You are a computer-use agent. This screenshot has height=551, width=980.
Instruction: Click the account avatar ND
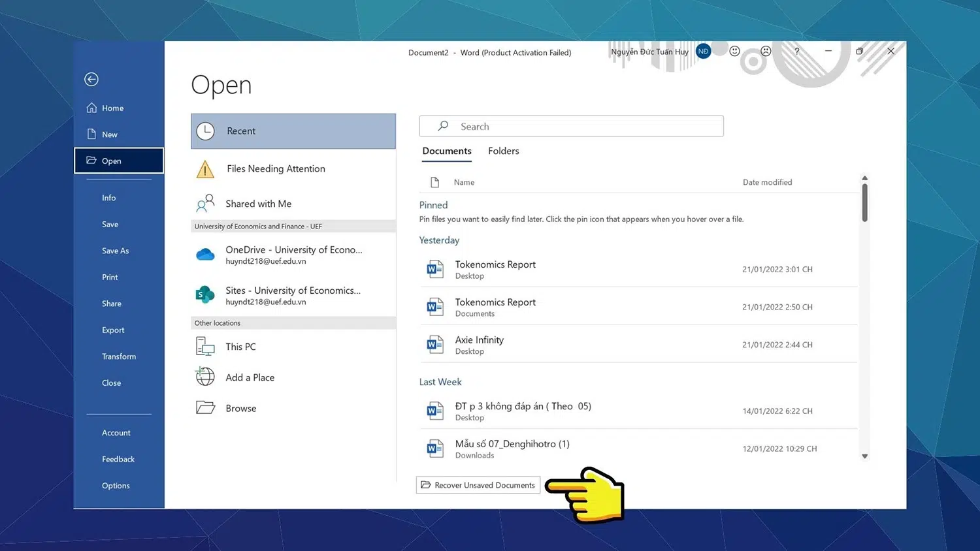[x=704, y=51]
